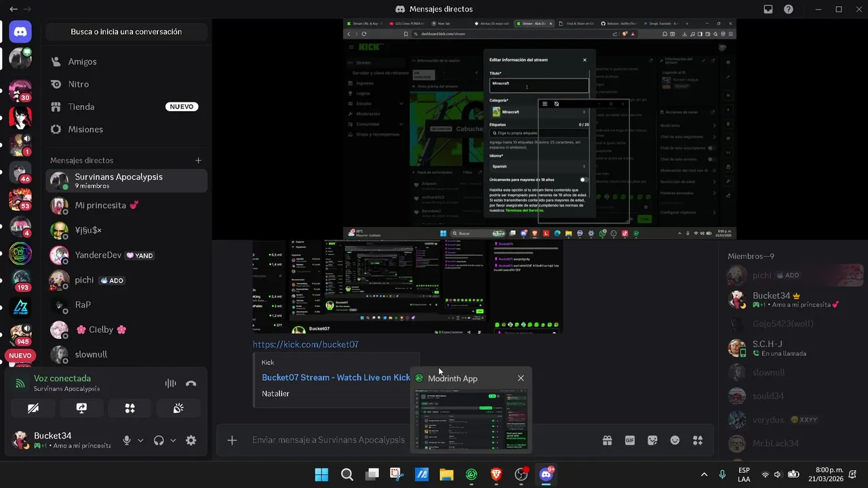Create a new direct message with plus icon
868x488 pixels.
199,161
